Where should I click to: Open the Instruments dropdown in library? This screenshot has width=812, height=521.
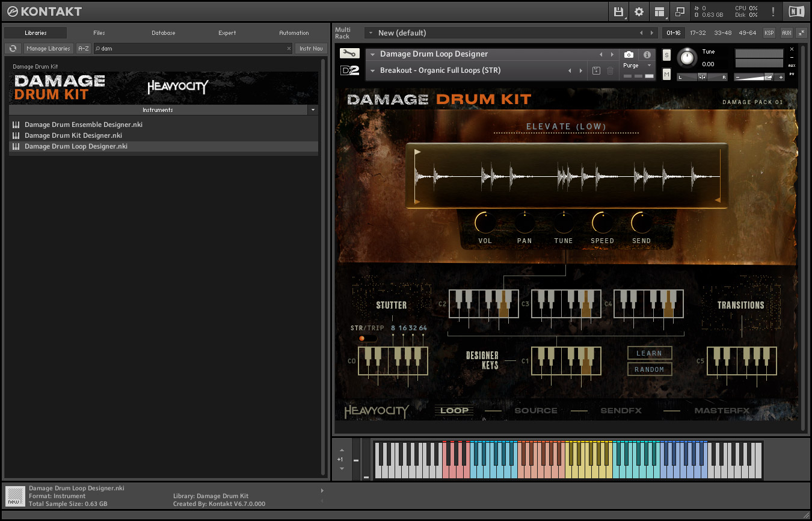[x=313, y=110]
